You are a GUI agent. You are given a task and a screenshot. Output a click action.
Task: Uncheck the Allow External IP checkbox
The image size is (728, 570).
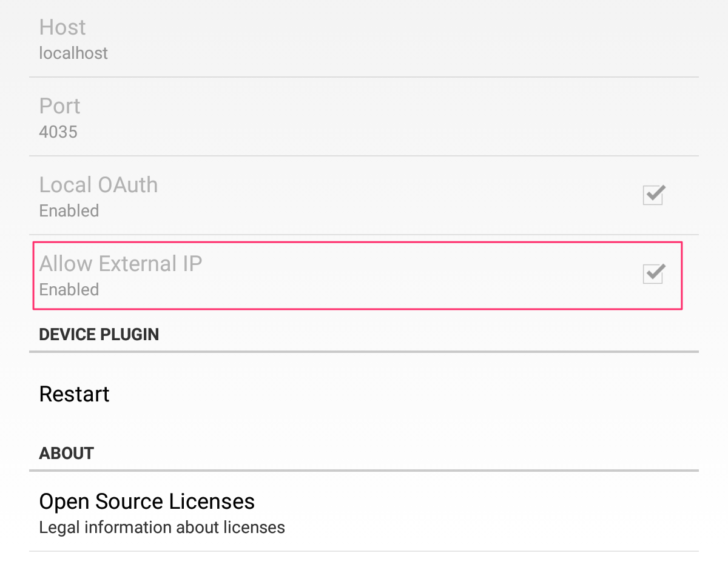coord(653,274)
